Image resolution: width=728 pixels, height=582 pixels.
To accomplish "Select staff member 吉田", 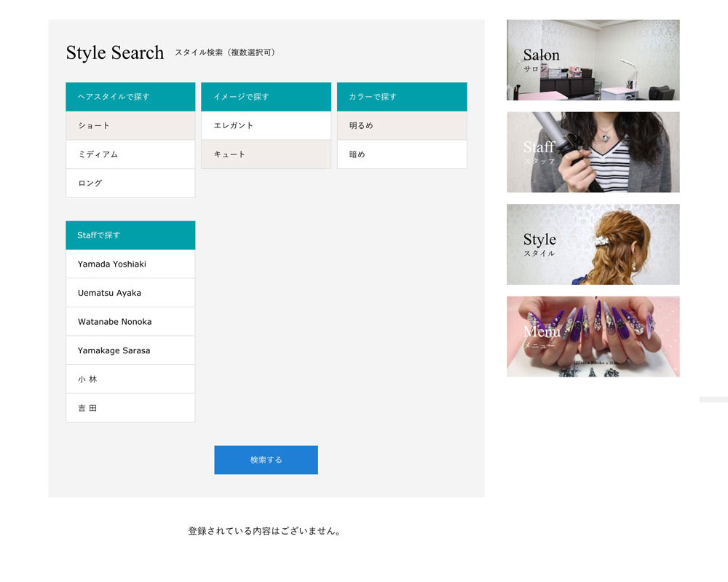I will pos(130,407).
